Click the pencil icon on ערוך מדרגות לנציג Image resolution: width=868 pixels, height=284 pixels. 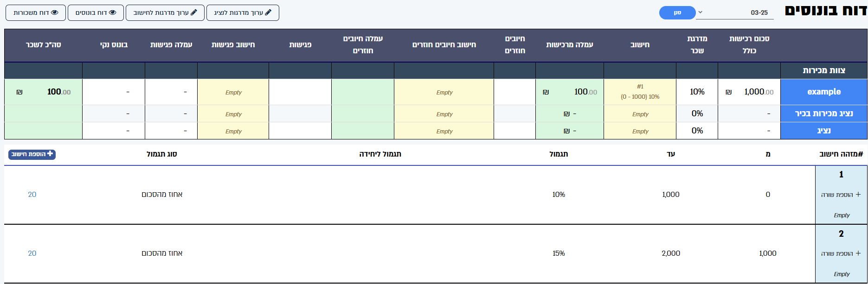268,13
